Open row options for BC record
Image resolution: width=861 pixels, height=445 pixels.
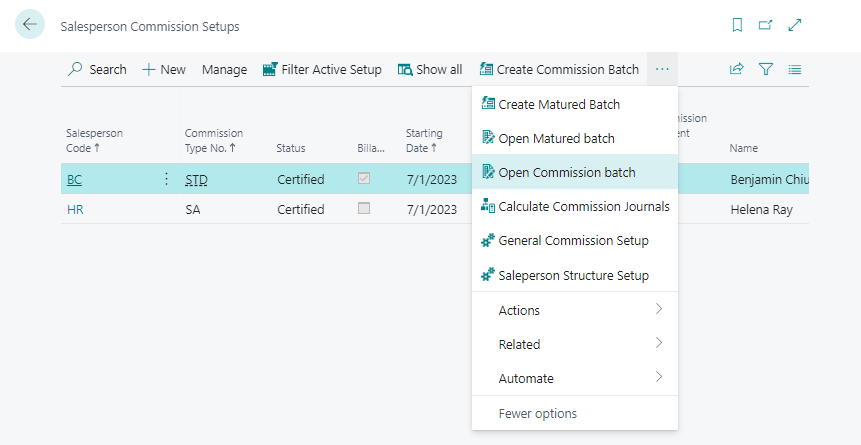point(166,179)
